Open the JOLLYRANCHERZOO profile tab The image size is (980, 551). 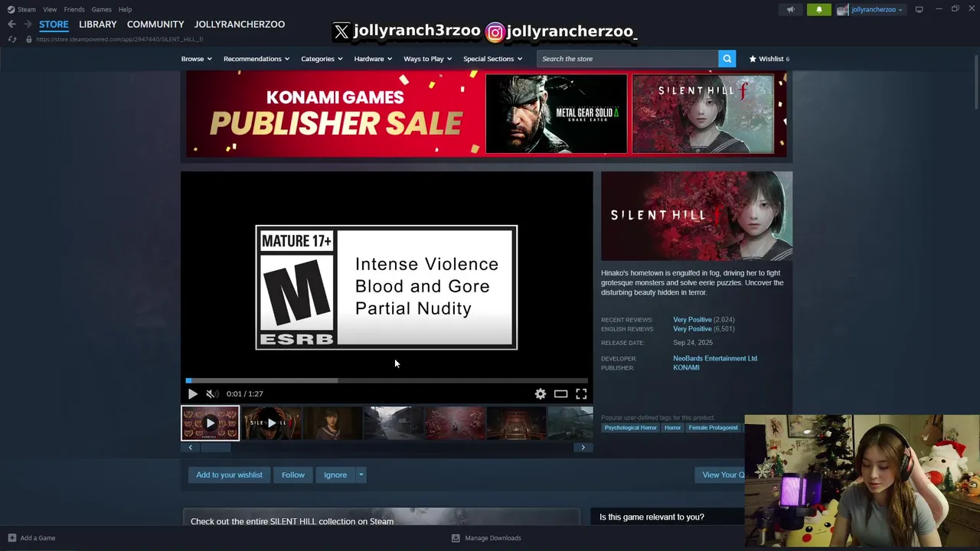[x=240, y=24]
